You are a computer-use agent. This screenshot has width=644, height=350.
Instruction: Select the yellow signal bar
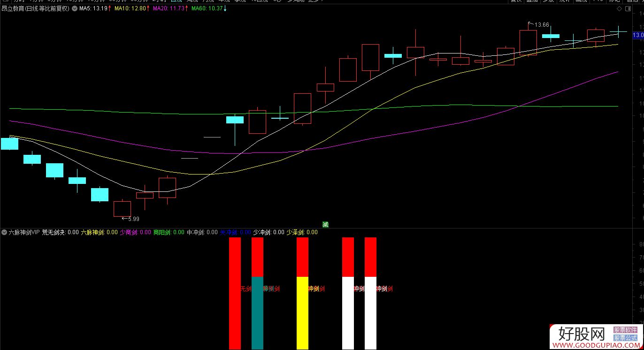[302, 313]
